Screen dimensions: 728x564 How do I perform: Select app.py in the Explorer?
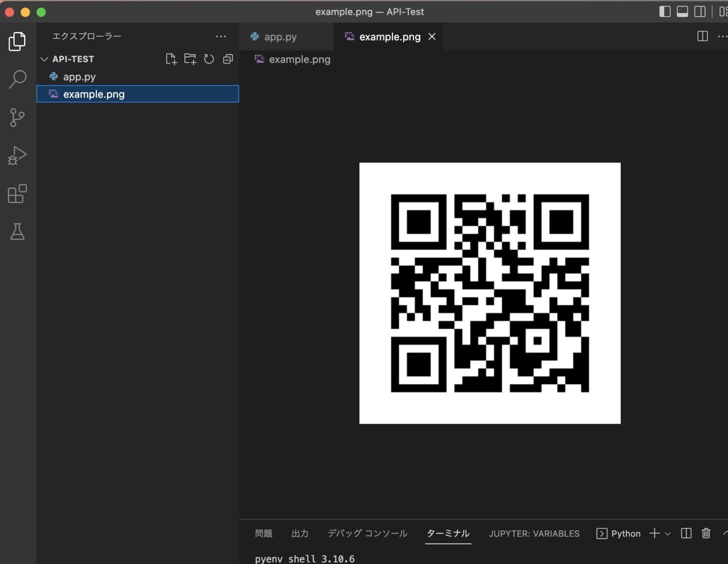pyautogui.click(x=80, y=76)
